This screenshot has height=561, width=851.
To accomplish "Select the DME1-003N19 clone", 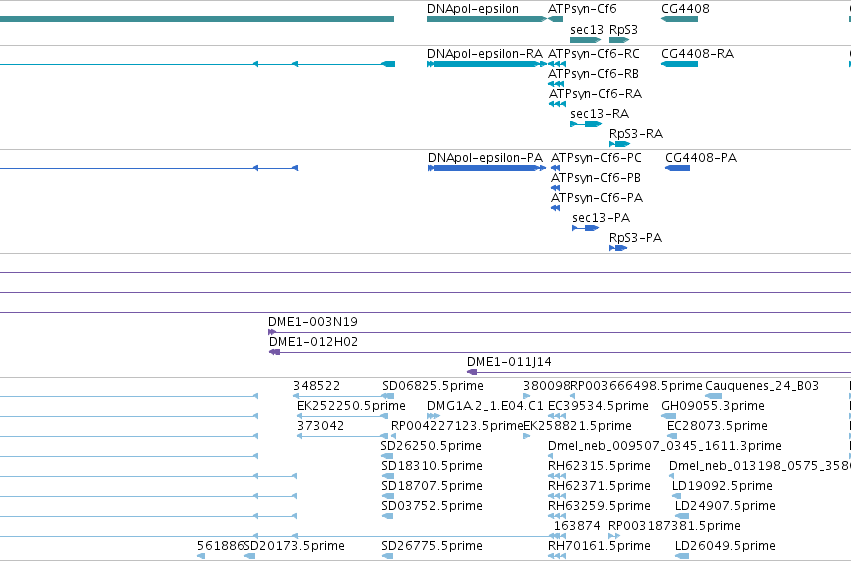I will pyautogui.click(x=313, y=322).
